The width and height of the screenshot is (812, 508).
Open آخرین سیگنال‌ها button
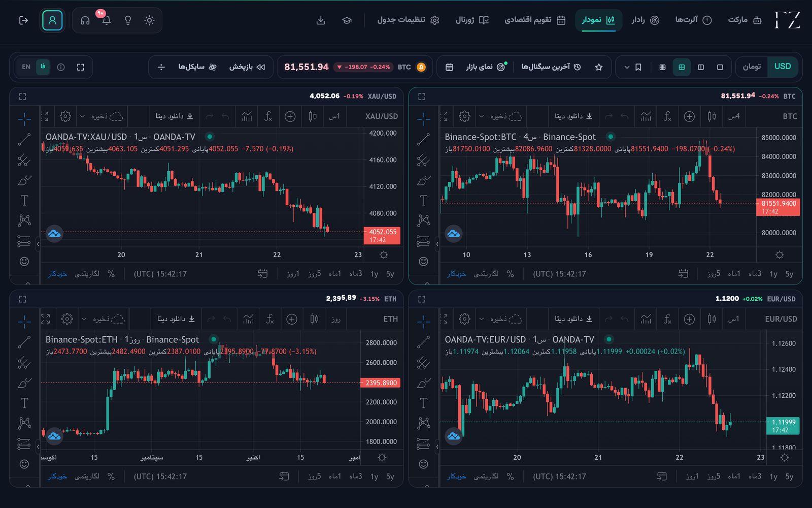pos(551,67)
